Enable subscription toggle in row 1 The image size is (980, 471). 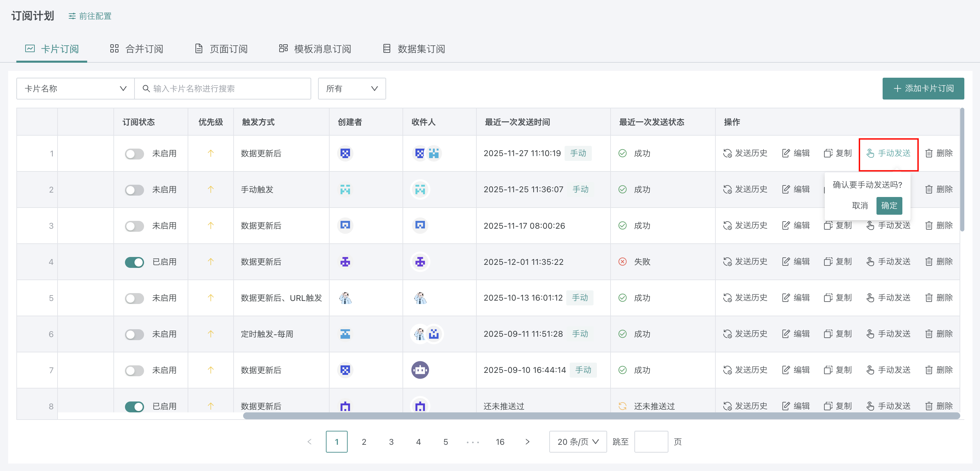coord(134,154)
